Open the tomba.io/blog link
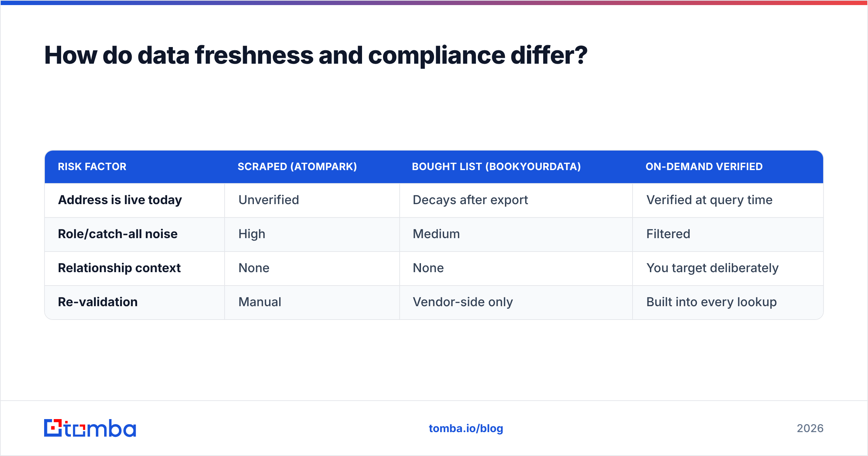868x456 pixels. coord(466,428)
